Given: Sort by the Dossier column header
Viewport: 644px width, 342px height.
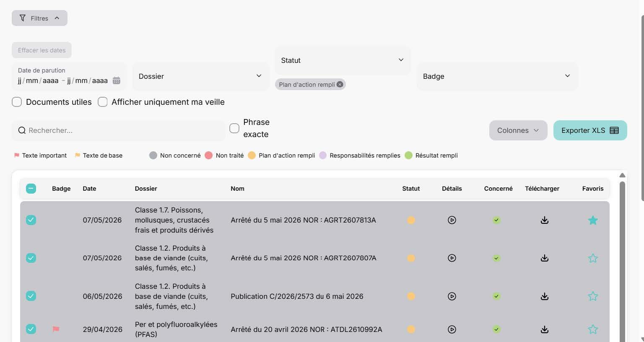Looking at the screenshot, I should tap(146, 189).
